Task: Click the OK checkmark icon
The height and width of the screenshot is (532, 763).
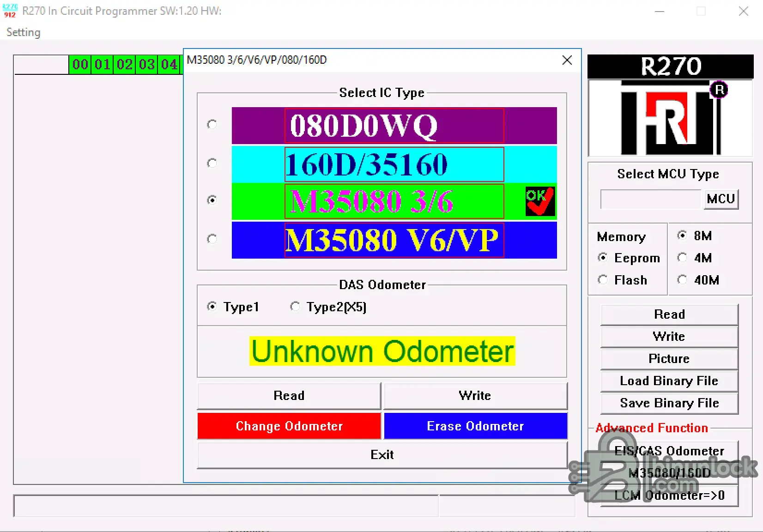Action: (x=540, y=201)
